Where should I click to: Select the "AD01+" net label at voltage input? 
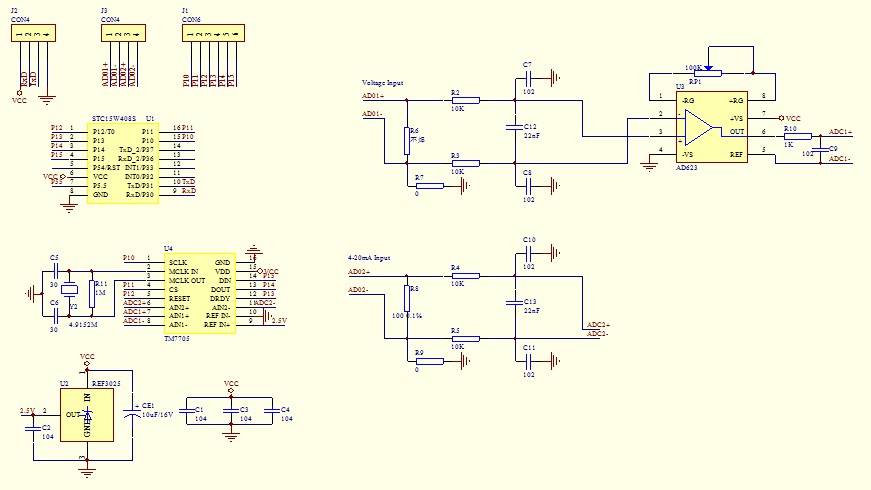point(373,96)
